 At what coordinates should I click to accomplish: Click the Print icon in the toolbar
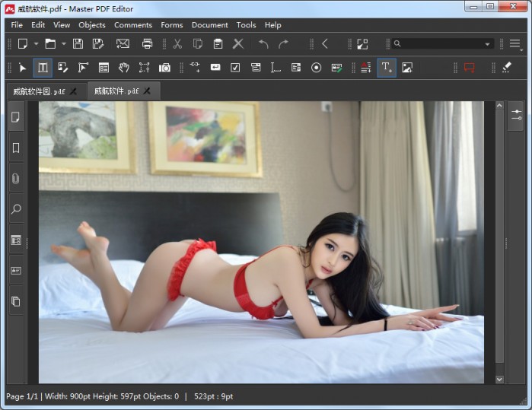[x=148, y=44]
